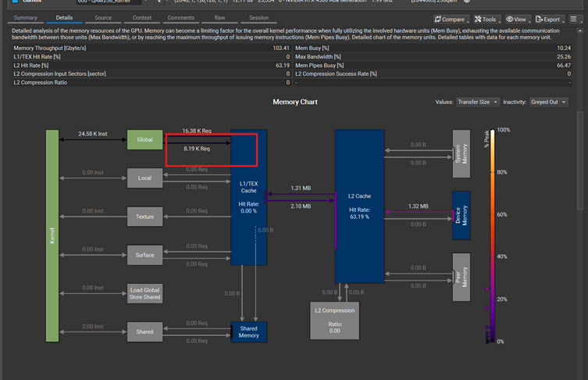Open the Comments tab
Image resolution: width=588 pixels, height=380 pixels.
point(180,18)
